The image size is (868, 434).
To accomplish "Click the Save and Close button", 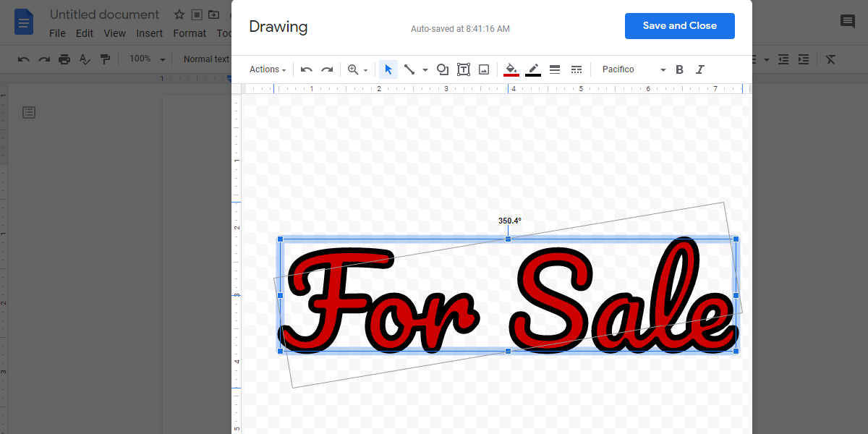I will click(x=679, y=25).
